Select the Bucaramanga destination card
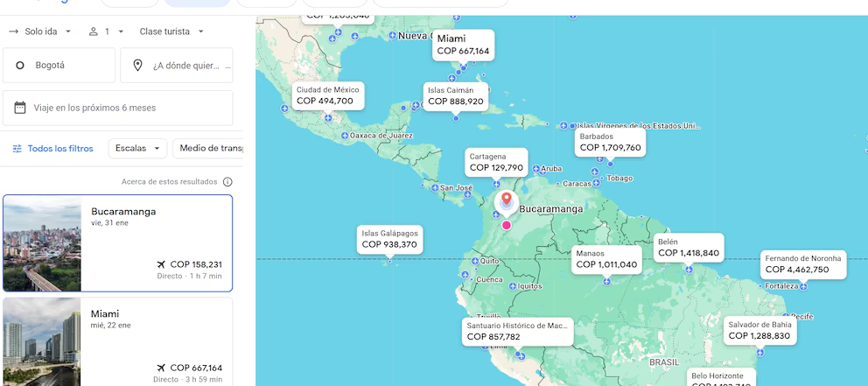The image size is (868, 386). point(117,243)
